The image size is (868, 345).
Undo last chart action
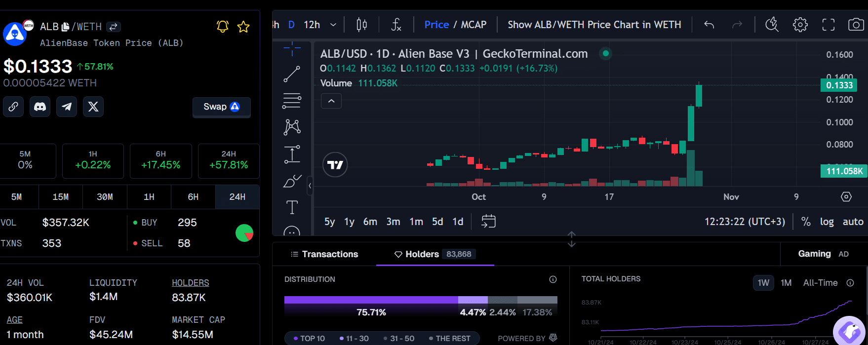coord(709,25)
